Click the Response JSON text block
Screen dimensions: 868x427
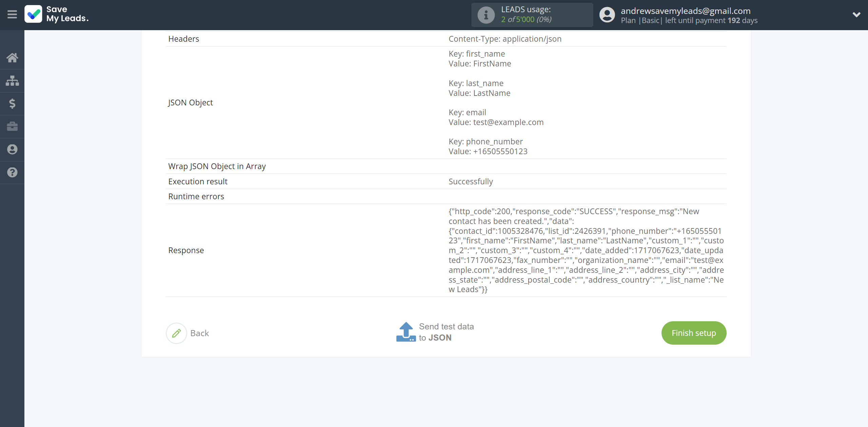point(586,250)
